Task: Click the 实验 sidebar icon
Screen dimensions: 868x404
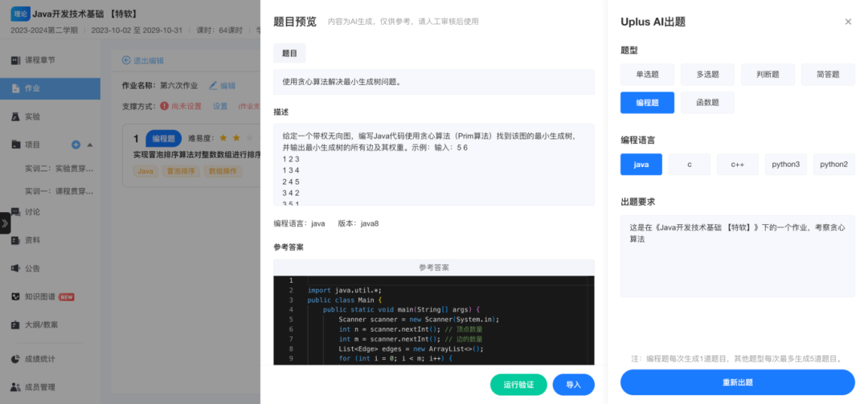Action: [16, 116]
